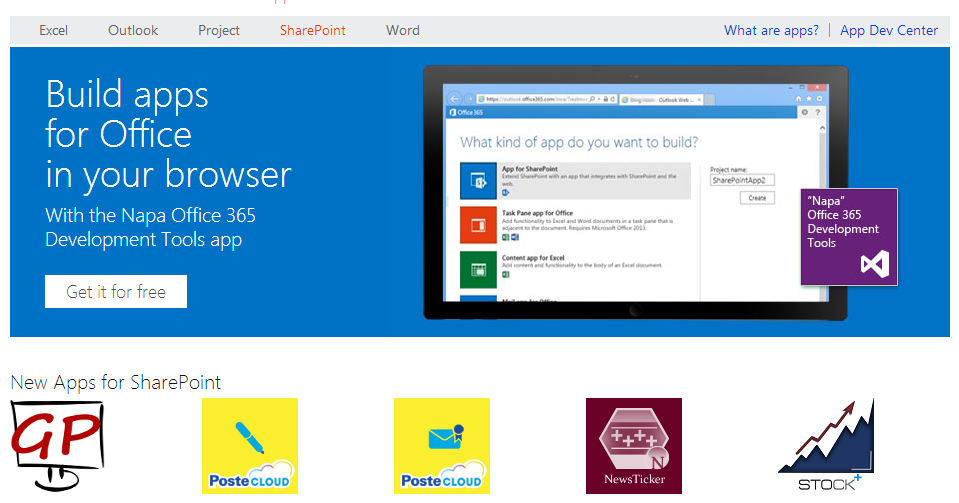Click the 'Get it for free' button

116,292
